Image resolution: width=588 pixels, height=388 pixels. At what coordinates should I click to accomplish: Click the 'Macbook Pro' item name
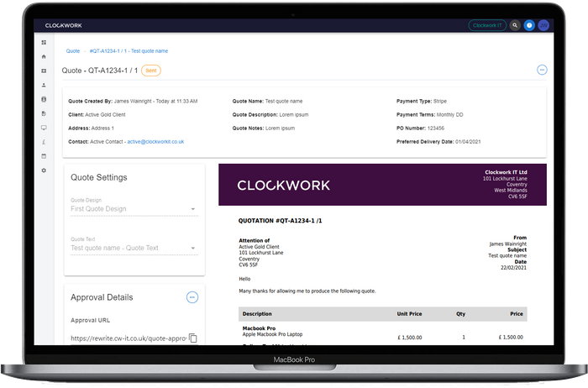[259, 328]
